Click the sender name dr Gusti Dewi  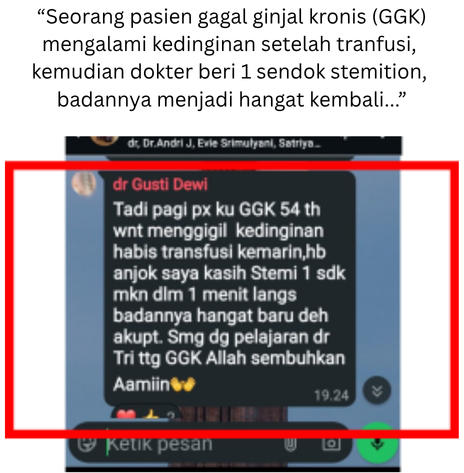[160, 184]
